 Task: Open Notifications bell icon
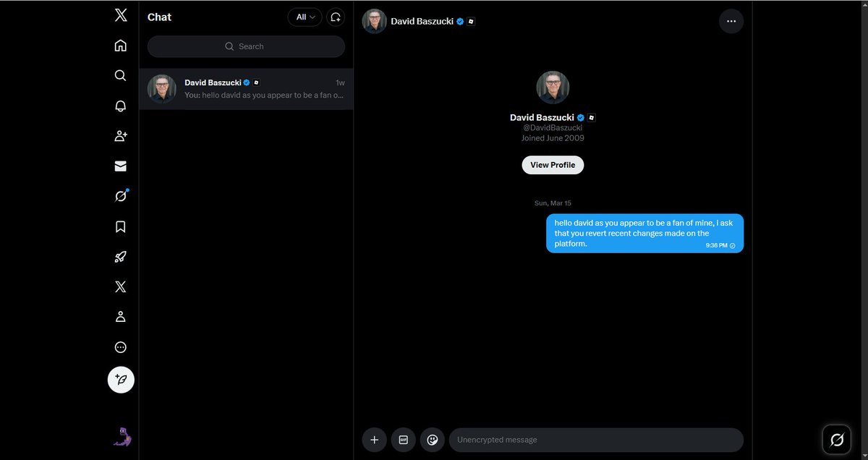121,106
